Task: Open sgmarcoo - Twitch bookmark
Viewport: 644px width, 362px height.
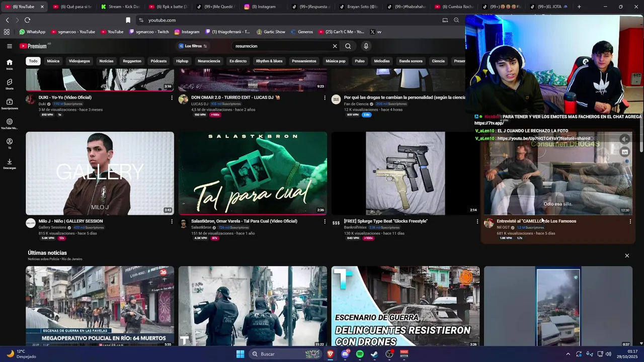Action: (x=149, y=32)
